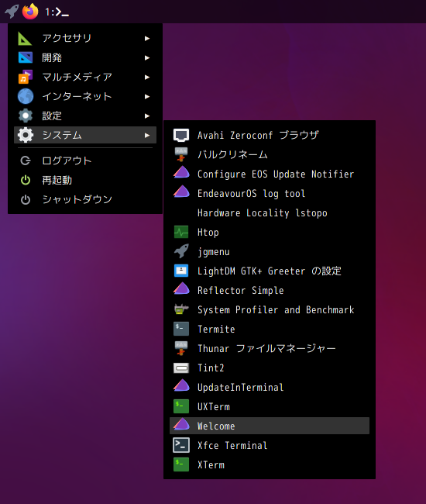Click the Htop monitor icon
This screenshot has width=426, height=504.
click(x=181, y=232)
